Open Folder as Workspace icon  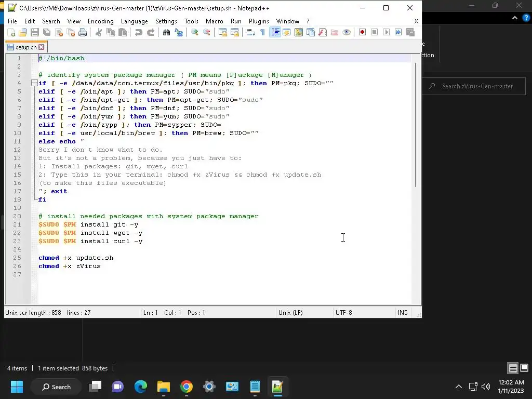tap(335, 32)
